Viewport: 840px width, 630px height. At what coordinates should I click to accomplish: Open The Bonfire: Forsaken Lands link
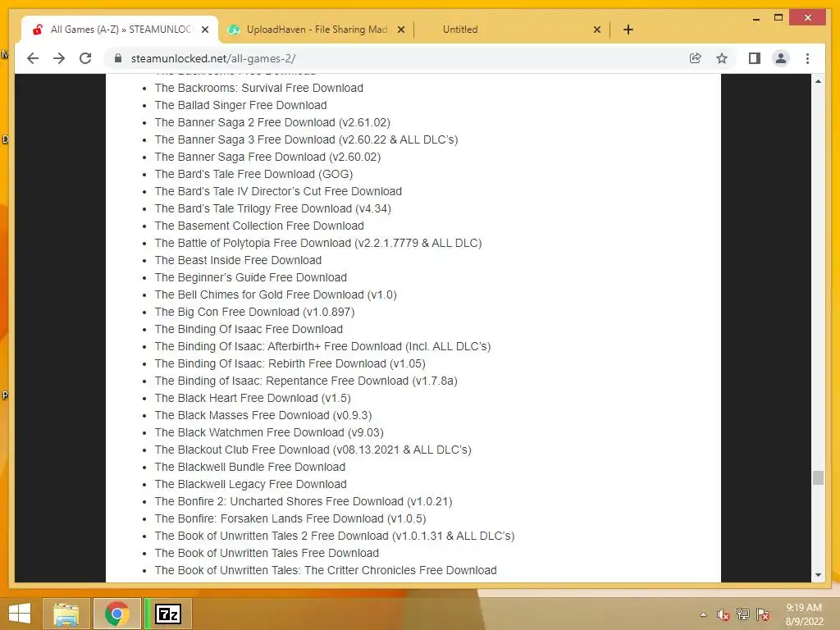(290, 518)
